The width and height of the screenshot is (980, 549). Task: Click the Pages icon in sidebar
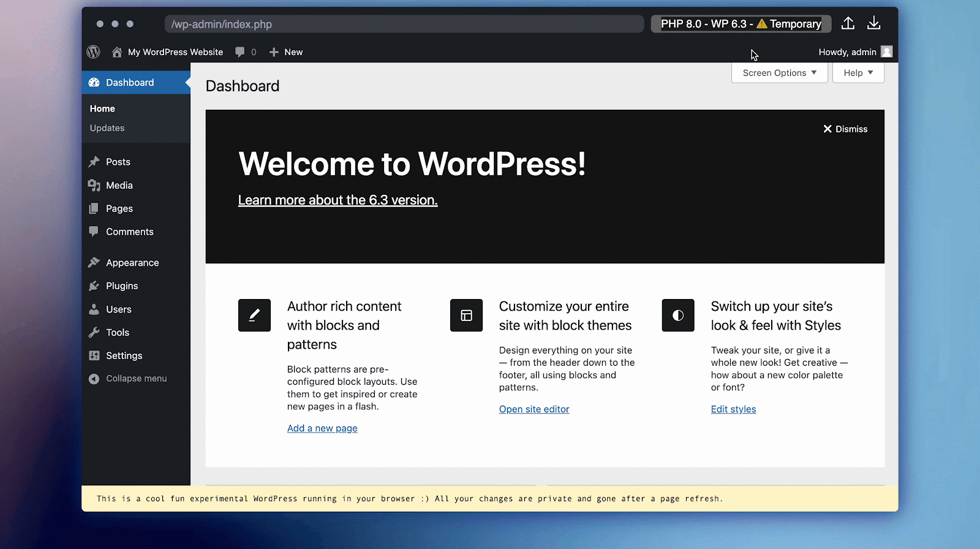pos(94,208)
